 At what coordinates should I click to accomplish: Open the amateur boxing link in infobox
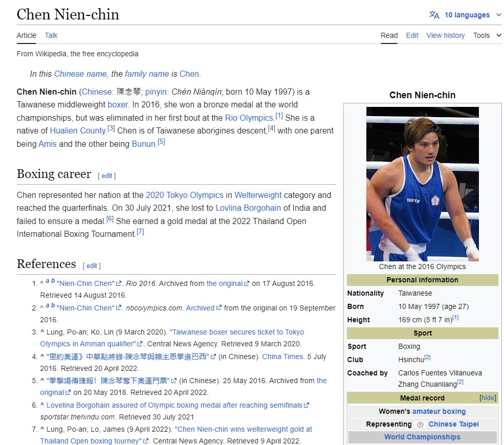coord(439,411)
